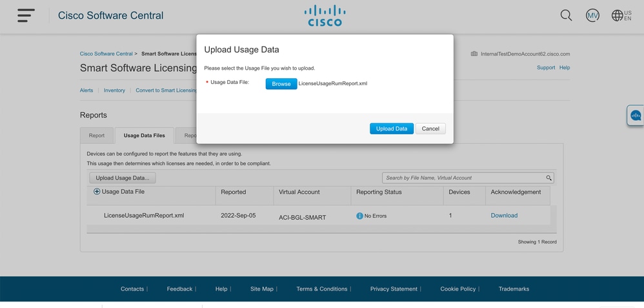Open the Contacts footer link

pos(132,289)
